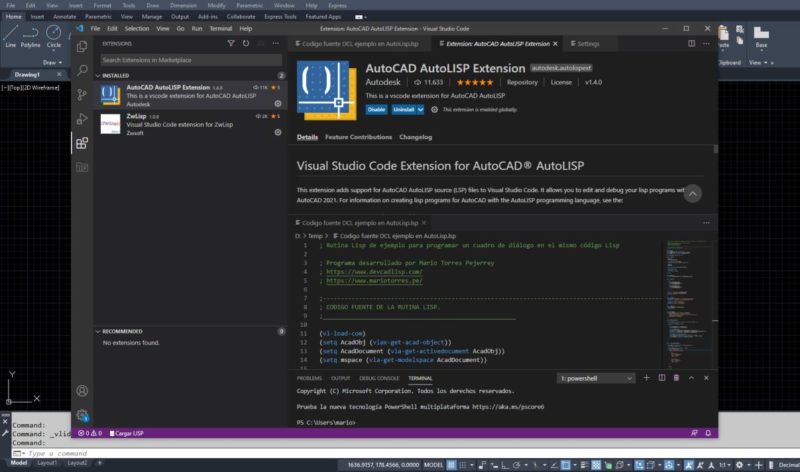Viewport: 800px width, 472px height.
Task: Refresh the extensions list
Action: point(247,44)
